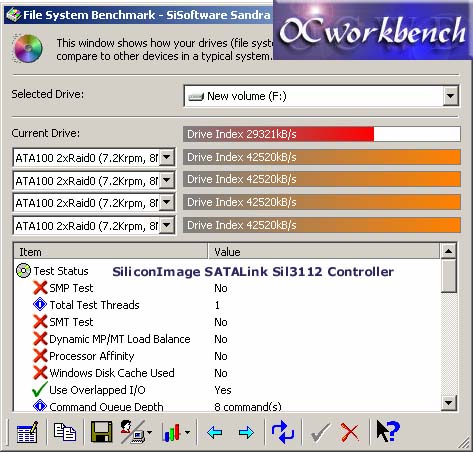Click the context help cursor question icon
473x452 pixels.
pos(388,431)
